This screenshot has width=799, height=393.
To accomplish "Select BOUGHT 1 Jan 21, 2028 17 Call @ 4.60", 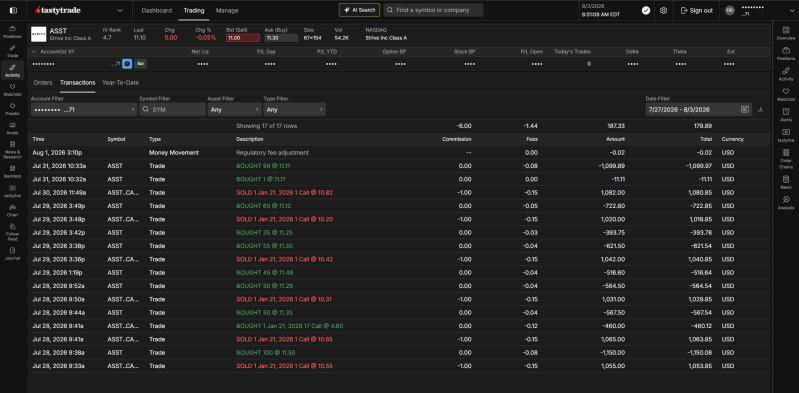I will (400, 326).
